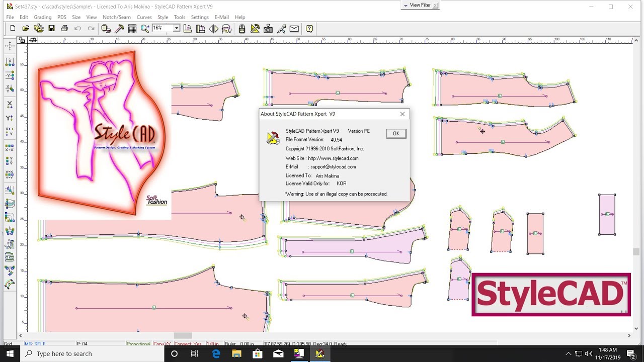Open a style with the folder icon

pos(25,29)
